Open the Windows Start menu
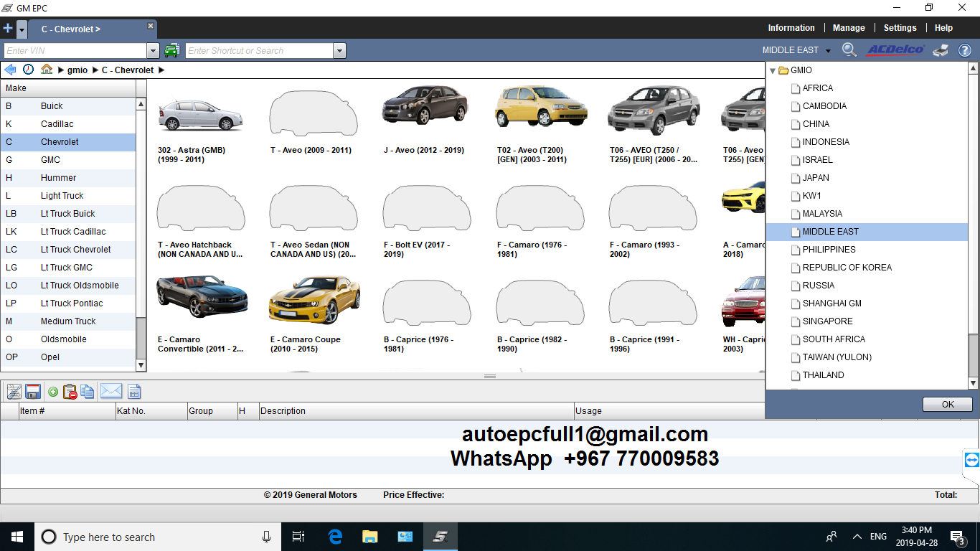 pos(17,537)
